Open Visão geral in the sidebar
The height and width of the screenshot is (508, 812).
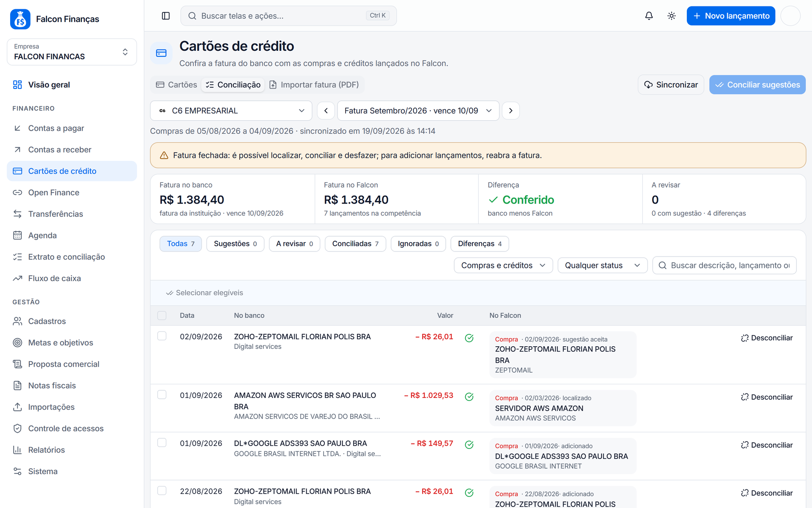pyautogui.click(x=72, y=85)
